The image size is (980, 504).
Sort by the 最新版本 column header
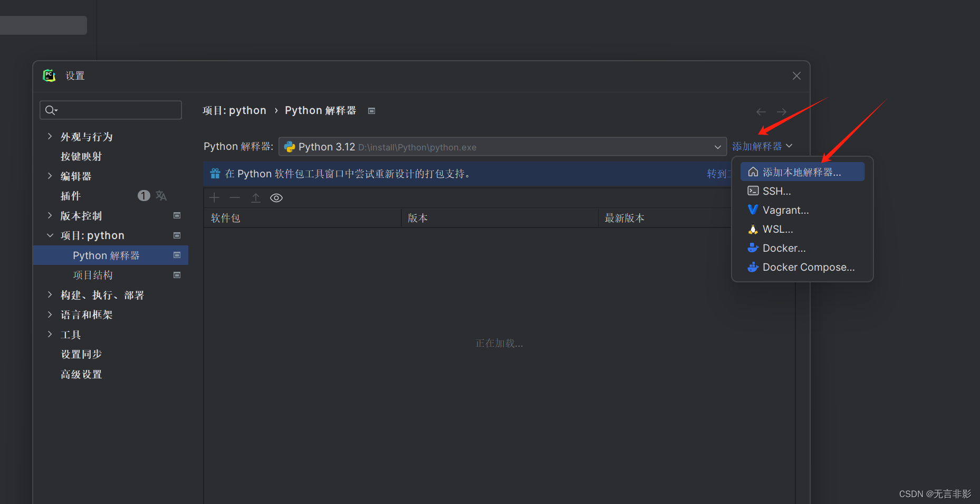click(665, 218)
